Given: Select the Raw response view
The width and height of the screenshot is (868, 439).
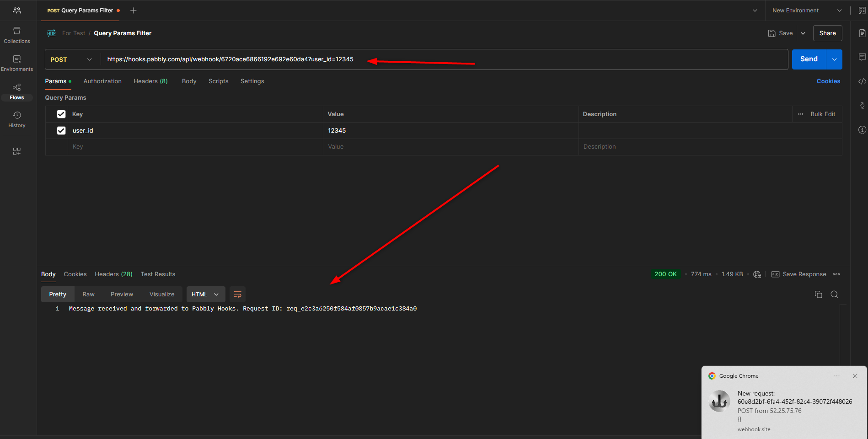Looking at the screenshot, I should (89, 294).
